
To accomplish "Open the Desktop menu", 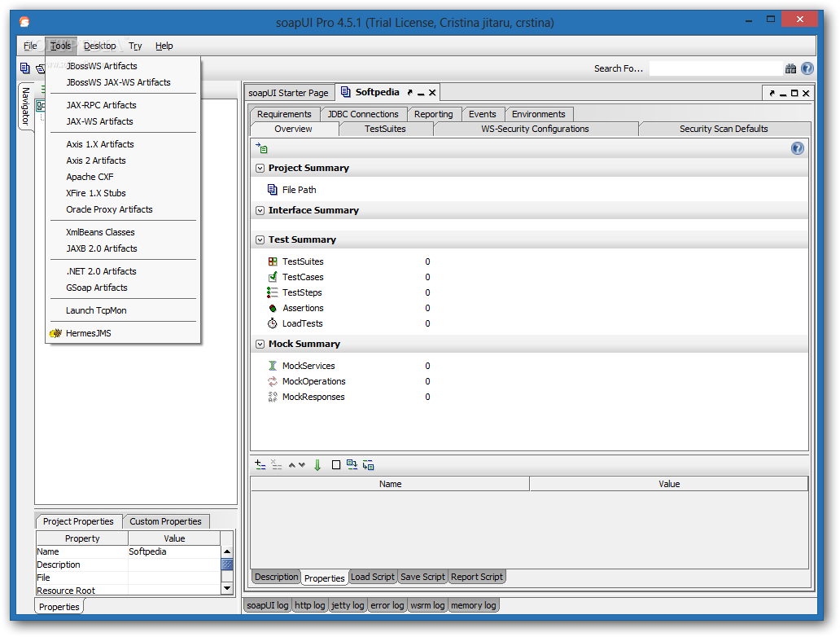I will click(99, 46).
